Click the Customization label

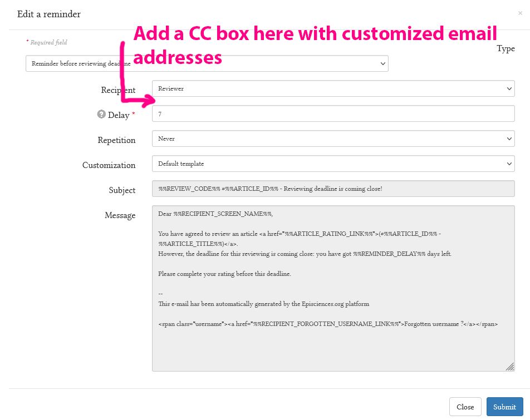click(x=109, y=165)
